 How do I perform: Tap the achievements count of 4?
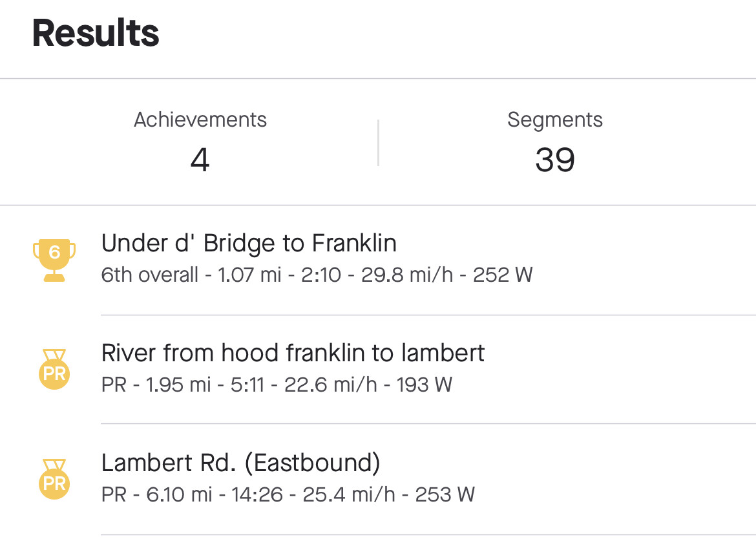pos(200,160)
